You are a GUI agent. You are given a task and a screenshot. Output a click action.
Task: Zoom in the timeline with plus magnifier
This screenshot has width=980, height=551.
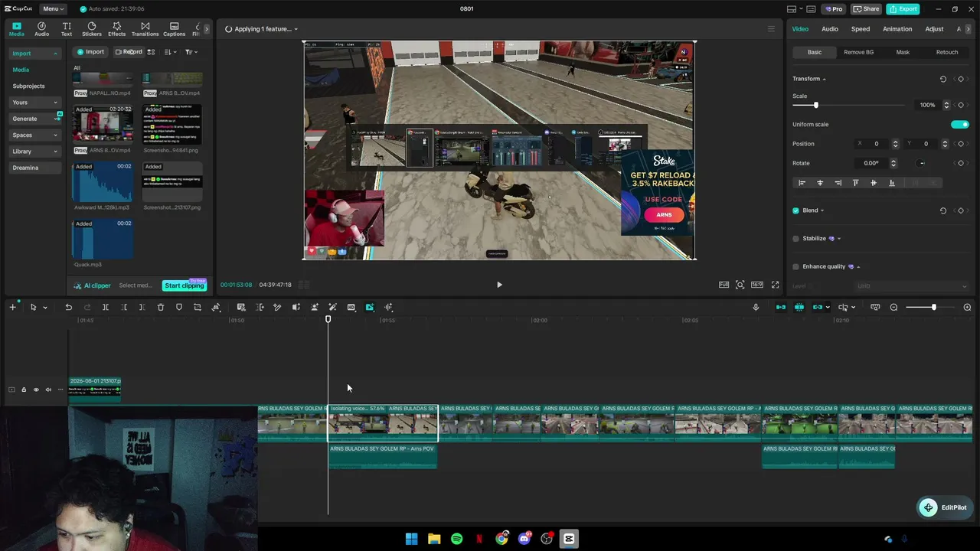click(x=967, y=307)
